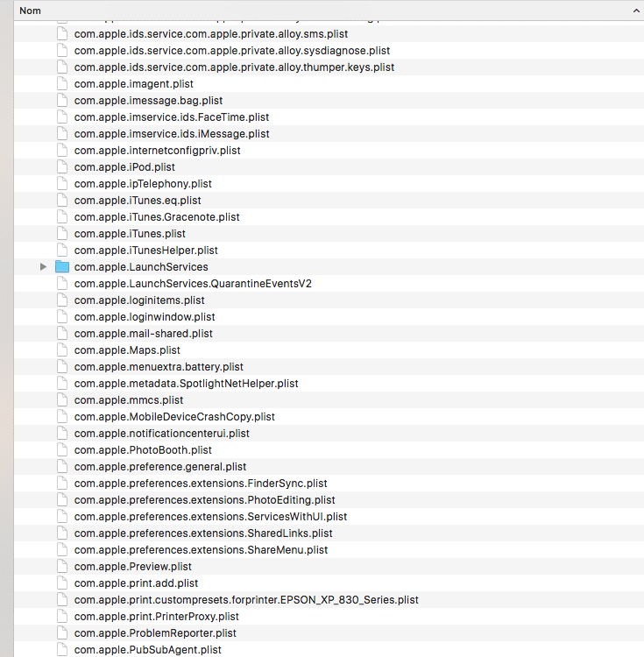Image resolution: width=644 pixels, height=657 pixels.
Task: Click file icon of com.apple.loginwindow.plist
Action: pos(62,317)
